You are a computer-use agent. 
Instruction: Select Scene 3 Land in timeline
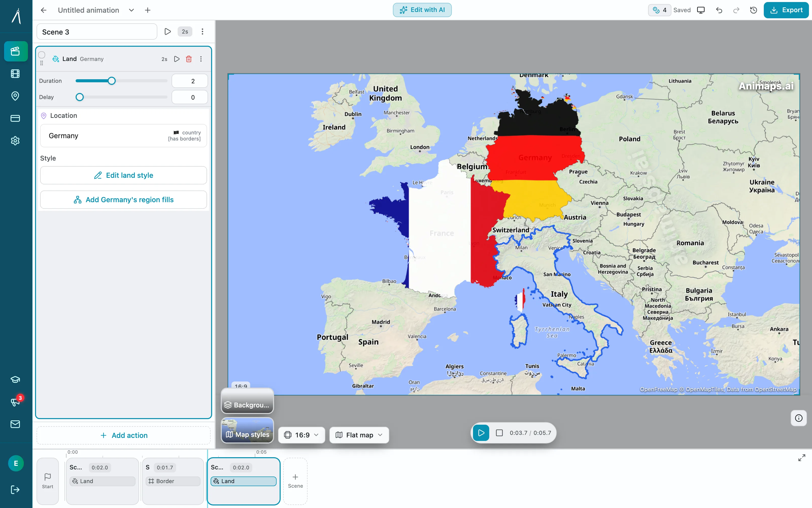pyautogui.click(x=244, y=481)
